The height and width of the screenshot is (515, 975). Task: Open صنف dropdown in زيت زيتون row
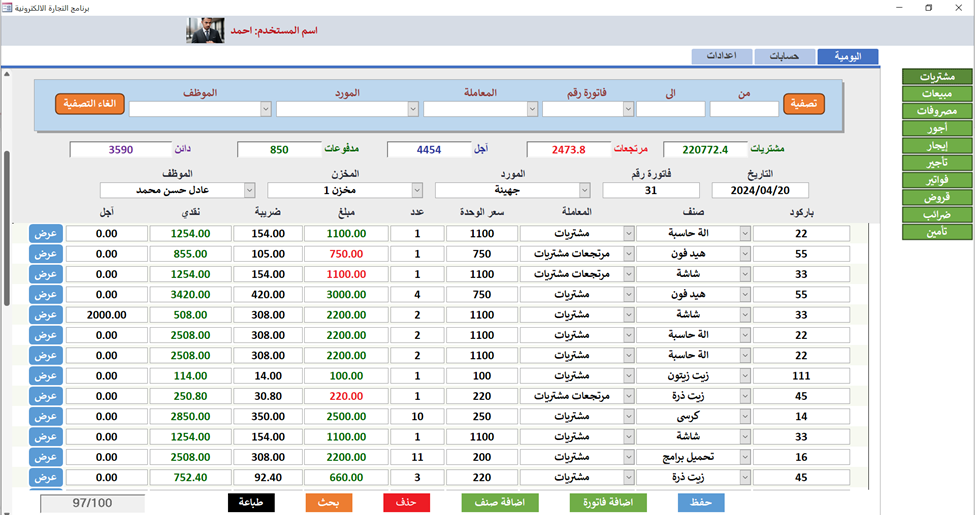(745, 376)
